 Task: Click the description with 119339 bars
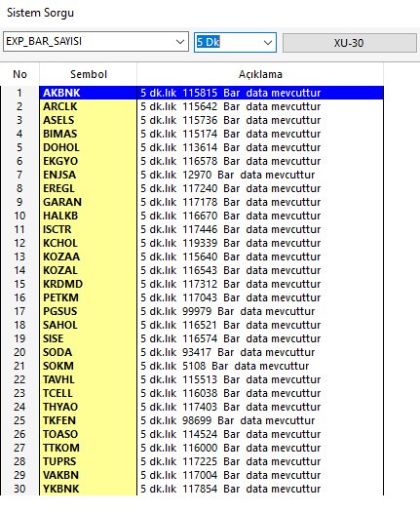pyautogui.click(x=230, y=243)
